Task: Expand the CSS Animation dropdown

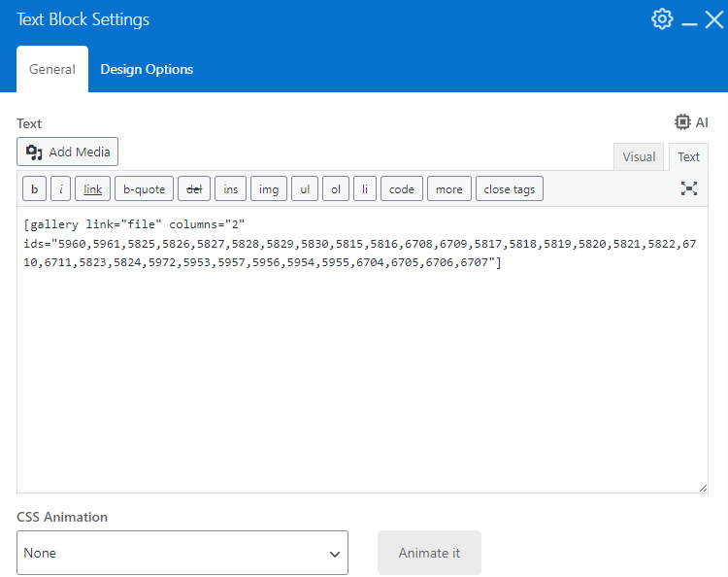Action: click(x=182, y=553)
